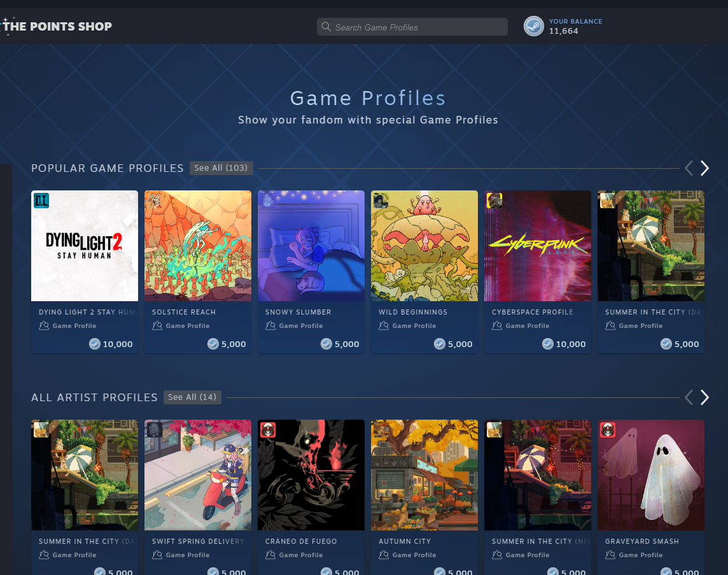The width and height of the screenshot is (728, 575).
Task: Focus the Search Game Profiles field
Action: (x=412, y=27)
